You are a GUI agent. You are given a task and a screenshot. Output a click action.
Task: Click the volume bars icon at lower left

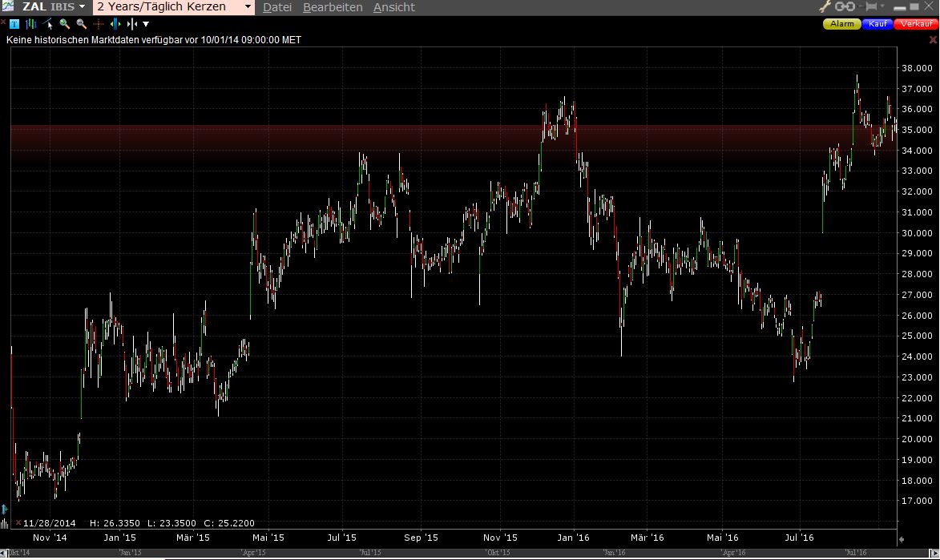tap(4, 523)
